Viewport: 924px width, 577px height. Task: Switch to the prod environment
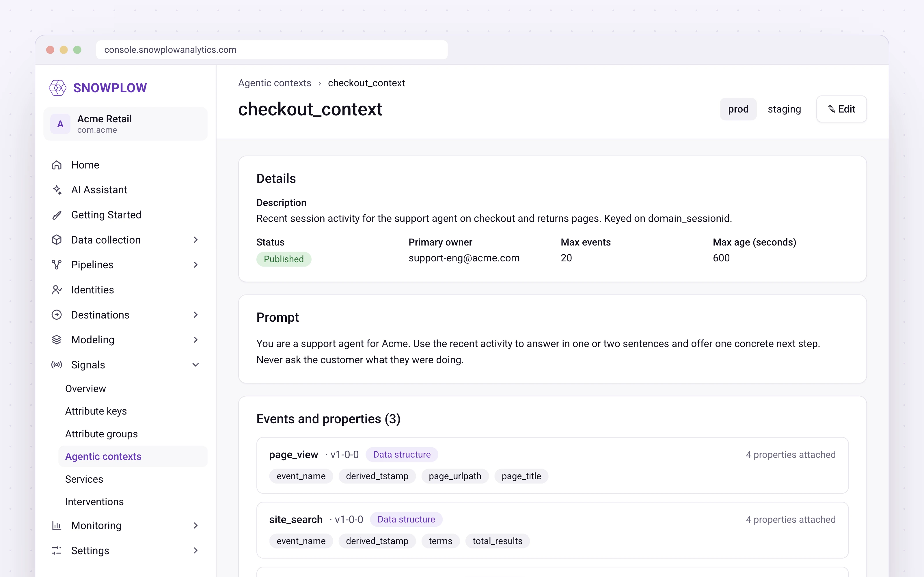[x=738, y=109]
